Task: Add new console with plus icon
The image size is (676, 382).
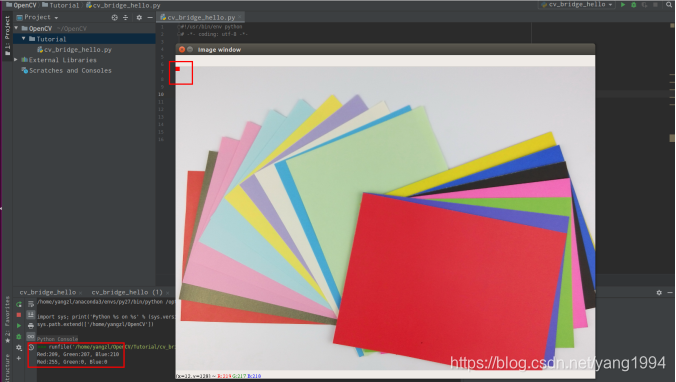Action: [x=19, y=358]
